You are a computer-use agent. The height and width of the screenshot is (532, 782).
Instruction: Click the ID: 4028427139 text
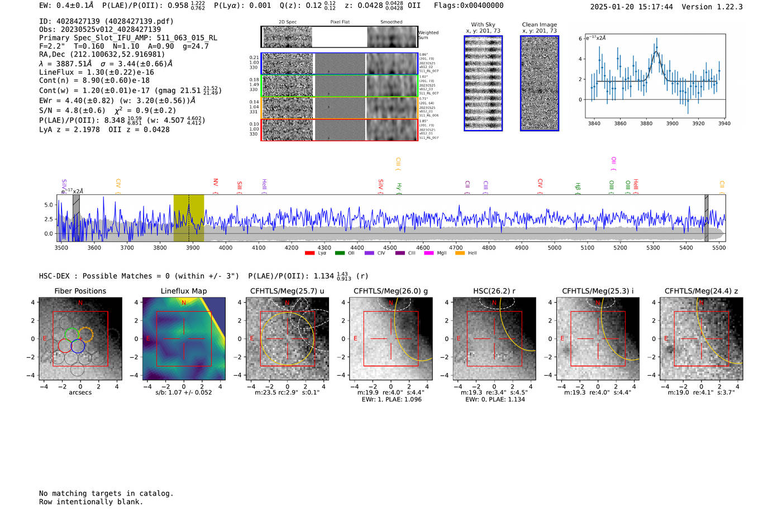pos(106,21)
